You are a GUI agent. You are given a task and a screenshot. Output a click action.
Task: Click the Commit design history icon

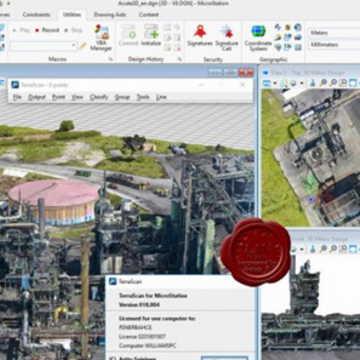128,35
